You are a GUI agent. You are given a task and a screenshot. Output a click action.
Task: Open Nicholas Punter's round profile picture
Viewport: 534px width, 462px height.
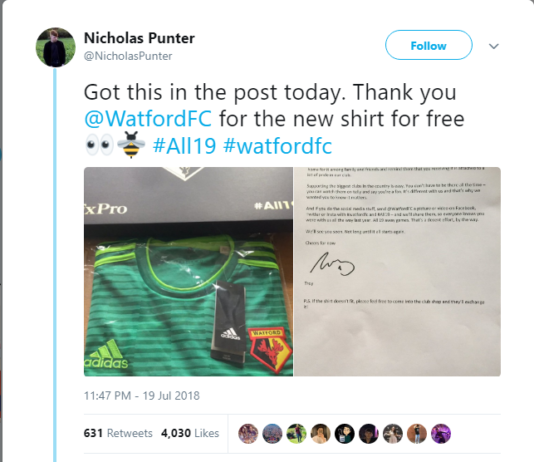[x=56, y=47]
